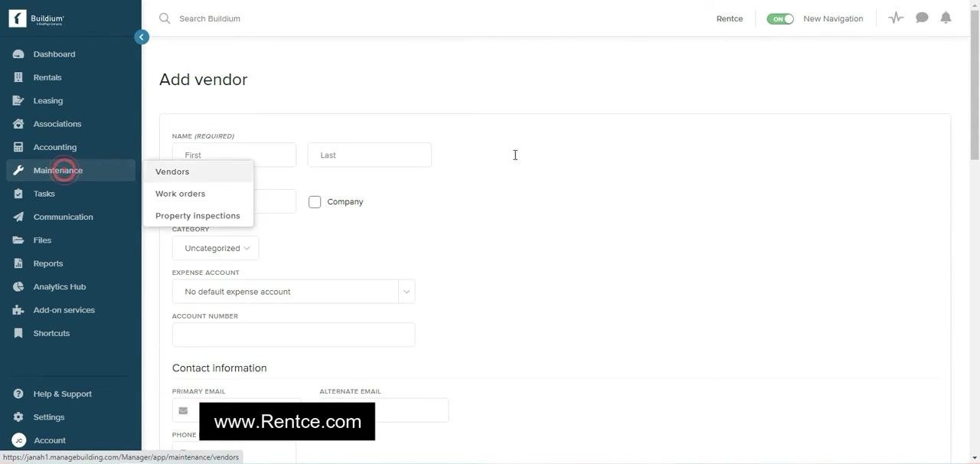Collapse the sidebar with the arrow button
The height and width of the screenshot is (464, 980).
point(142,37)
